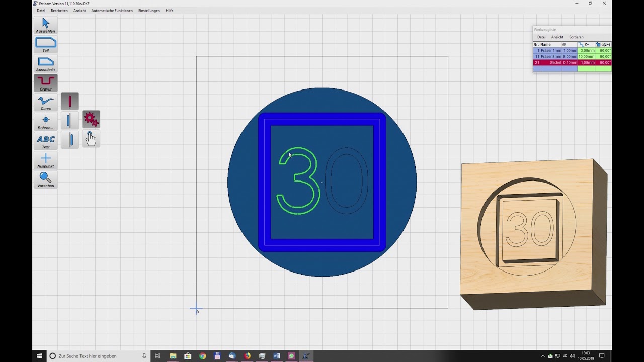This screenshot has height=362, width=644.
Task: Click the 10,00mm Z+ depth cell
Action: click(586, 57)
